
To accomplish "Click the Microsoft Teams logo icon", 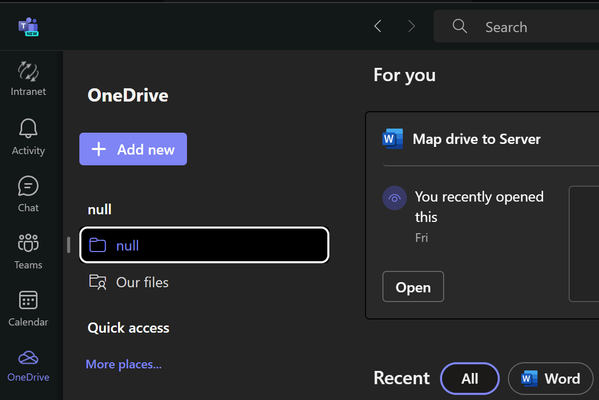I will coord(29,27).
